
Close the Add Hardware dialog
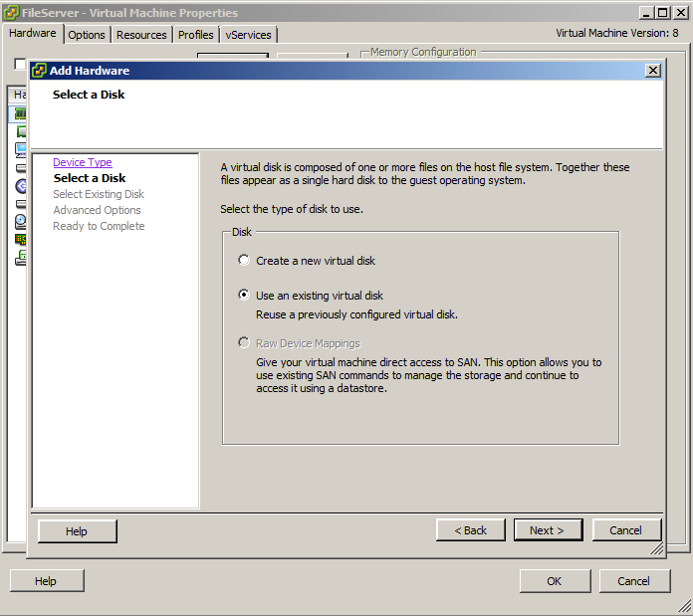(652, 71)
